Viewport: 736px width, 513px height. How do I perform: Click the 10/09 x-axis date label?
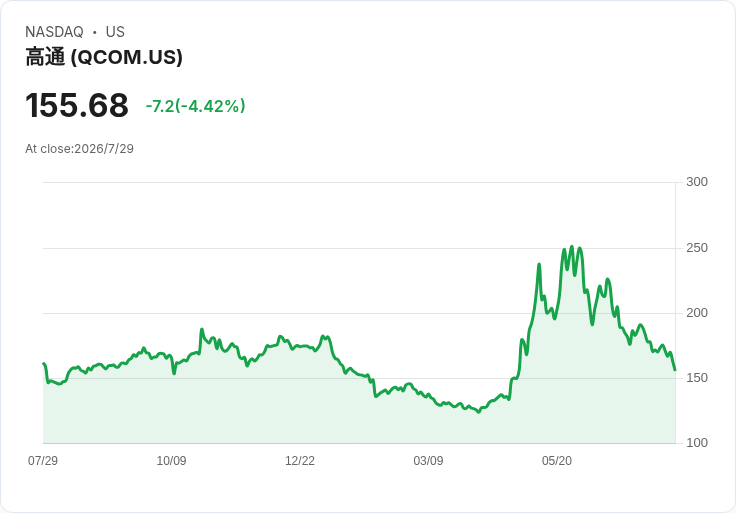tap(171, 461)
